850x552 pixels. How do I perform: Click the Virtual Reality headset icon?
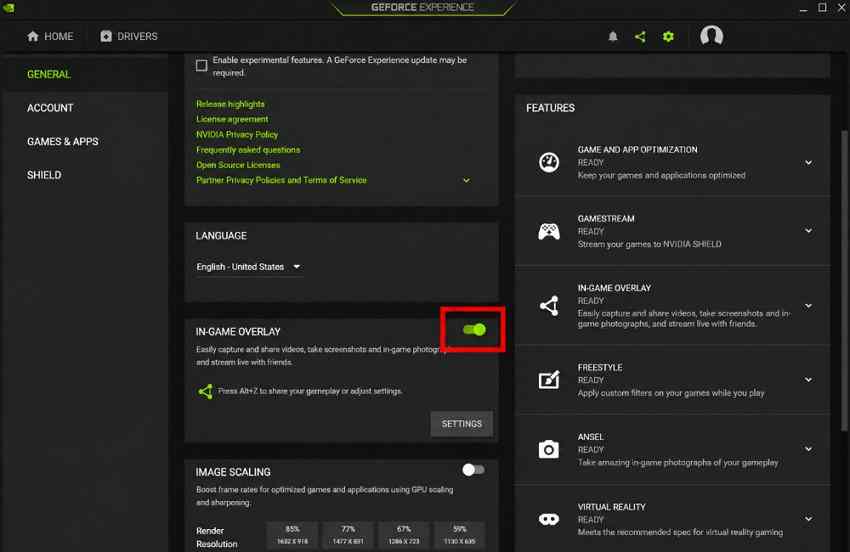549,519
